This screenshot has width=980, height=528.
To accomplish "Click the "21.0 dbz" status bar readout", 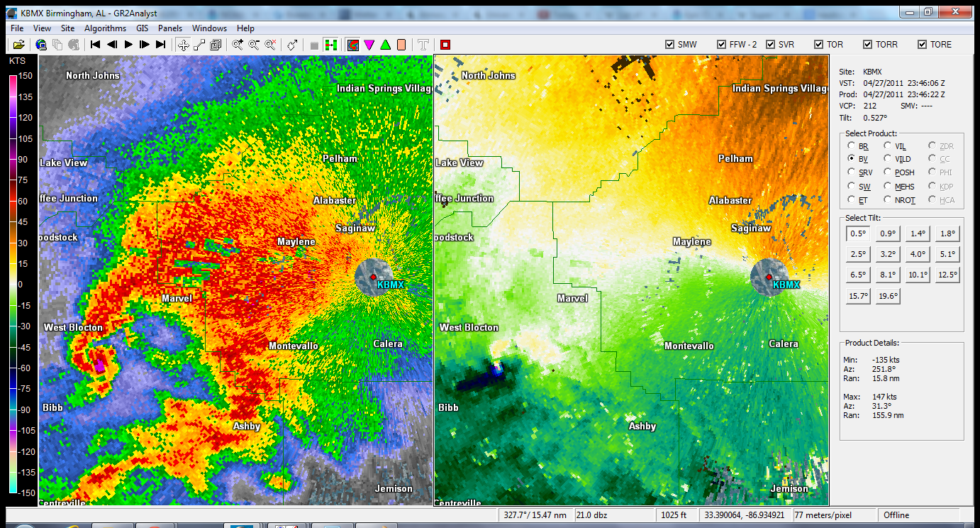I will click(x=592, y=515).
